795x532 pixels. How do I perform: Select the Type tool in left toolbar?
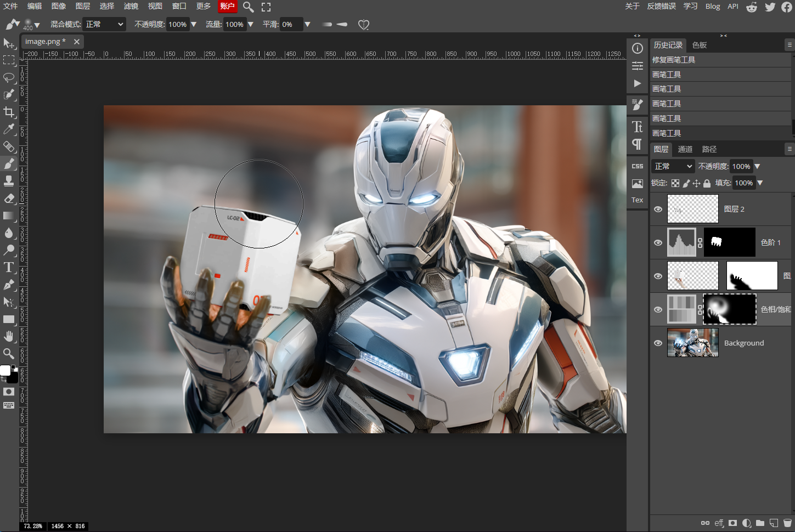[x=9, y=268]
